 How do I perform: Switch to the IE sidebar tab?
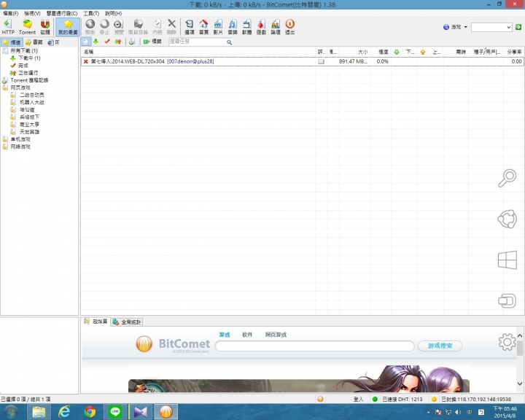pyautogui.click(x=53, y=42)
